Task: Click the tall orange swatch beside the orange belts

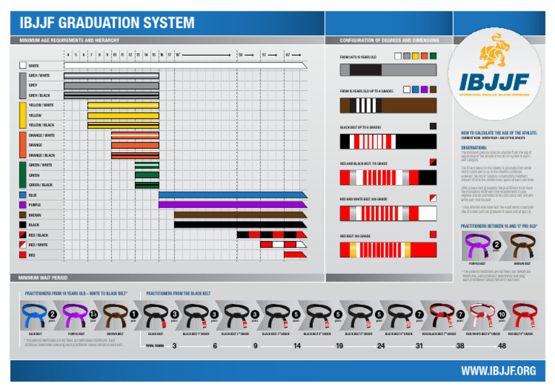Action: point(23,145)
